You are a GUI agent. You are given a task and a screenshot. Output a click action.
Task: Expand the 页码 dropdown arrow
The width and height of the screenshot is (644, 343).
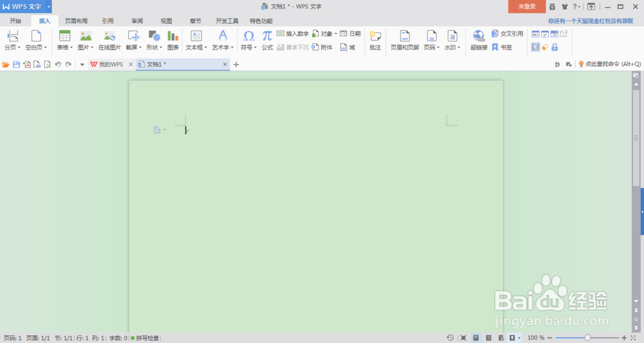(x=438, y=48)
